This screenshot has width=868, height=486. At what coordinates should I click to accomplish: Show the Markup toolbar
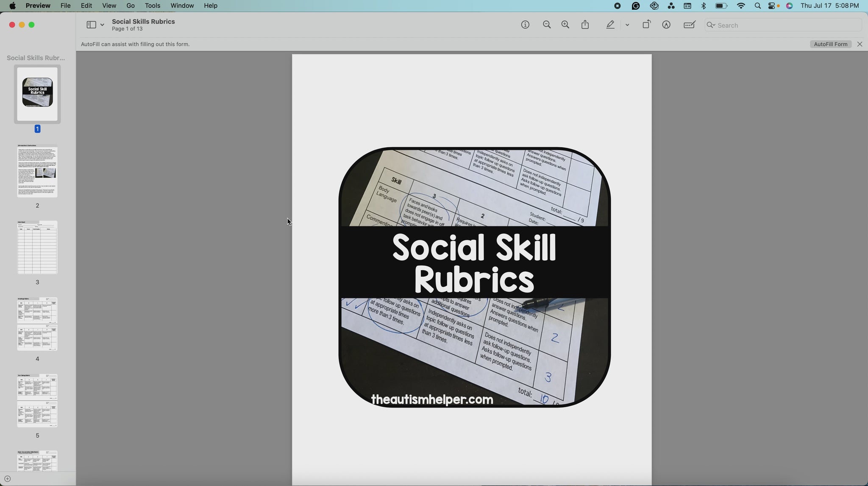[x=666, y=25]
